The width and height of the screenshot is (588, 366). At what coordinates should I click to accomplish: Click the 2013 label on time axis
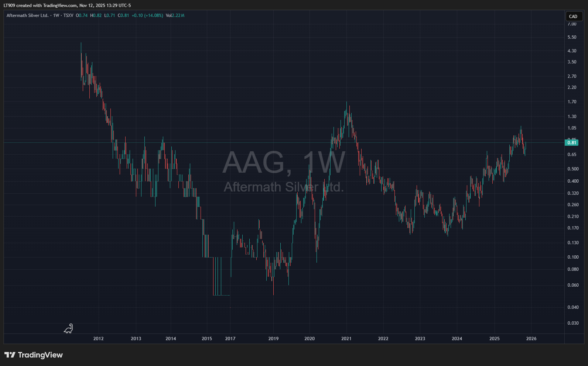136,339
